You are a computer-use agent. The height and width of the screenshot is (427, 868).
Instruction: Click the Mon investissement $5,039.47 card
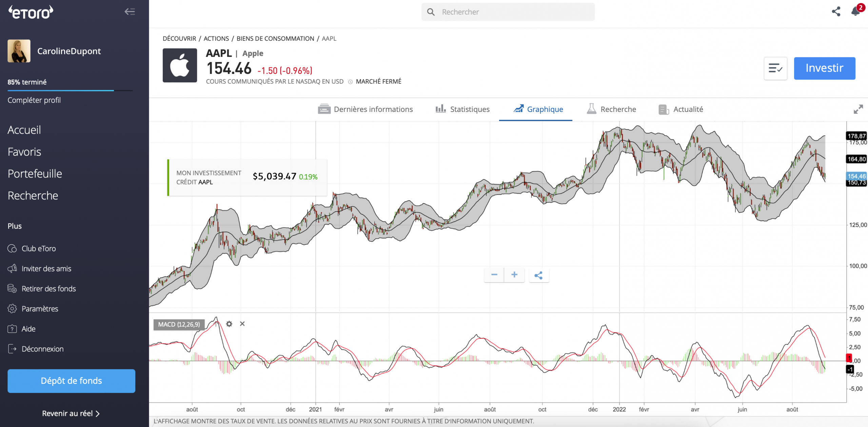coord(247,178)
